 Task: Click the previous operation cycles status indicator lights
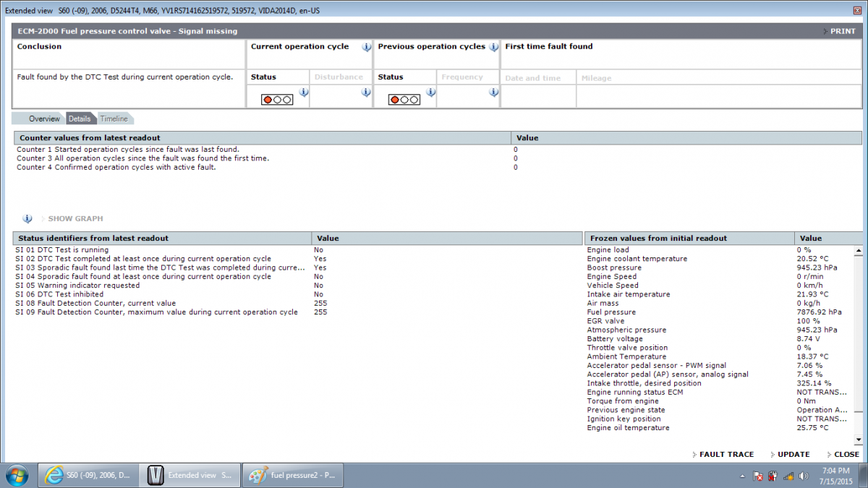point(404,100)
